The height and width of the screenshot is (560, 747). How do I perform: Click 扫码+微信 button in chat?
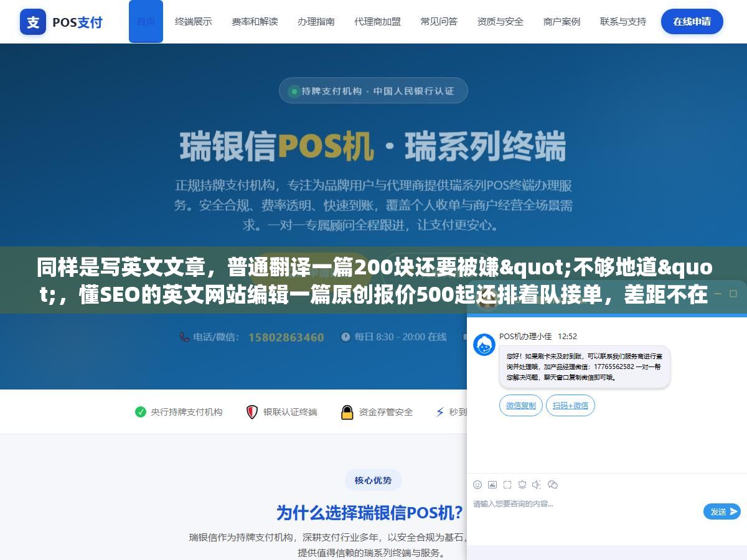click(x=571, y=405)
